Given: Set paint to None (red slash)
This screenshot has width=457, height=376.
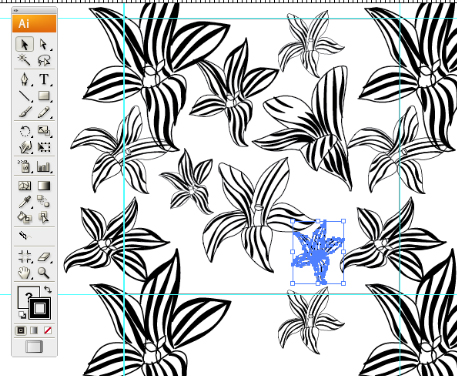Looking at the screenshot, I should coord(48,330).
